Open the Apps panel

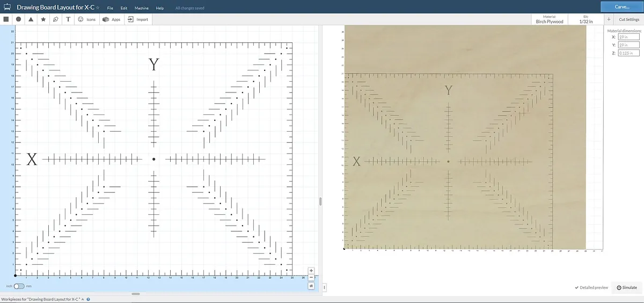(111, 19)
